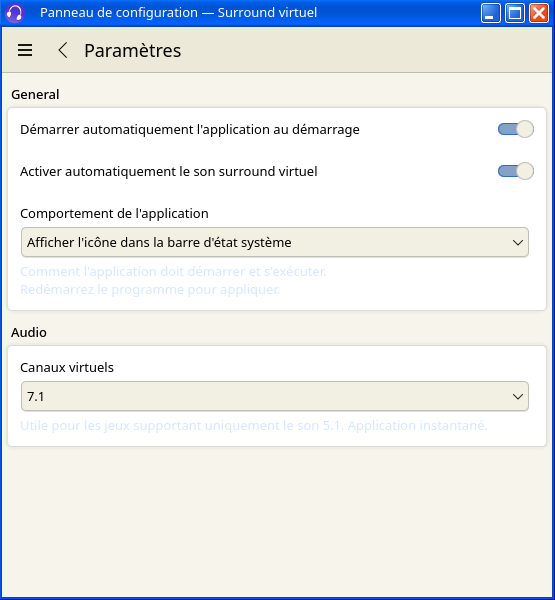Click the Comportement de l'application label
This screenshot has height=600, width=555.
(x=114, y=214)
